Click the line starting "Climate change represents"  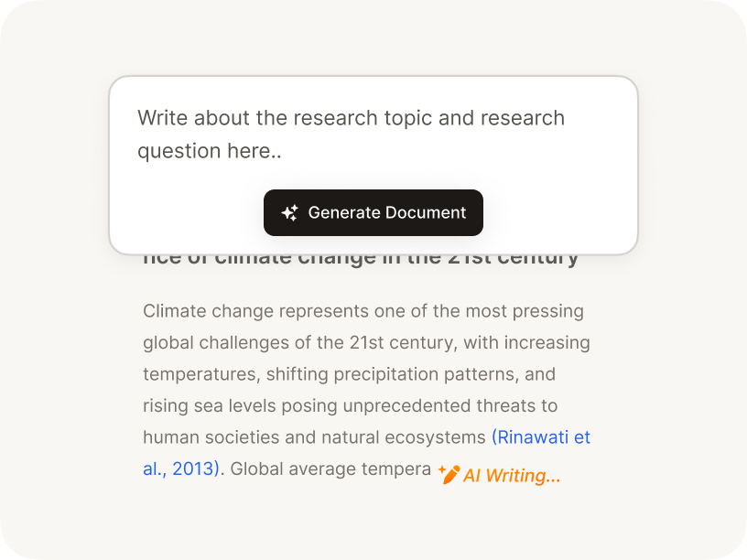coord(363,311)
